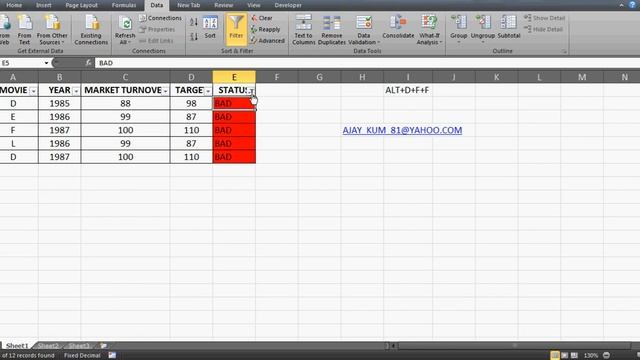Click the Subtotal icon

[x=509, y=27]
